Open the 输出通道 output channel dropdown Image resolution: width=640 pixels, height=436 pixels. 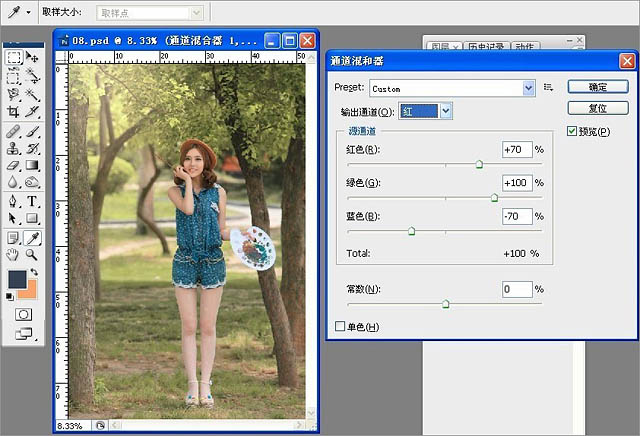point(426,111)
